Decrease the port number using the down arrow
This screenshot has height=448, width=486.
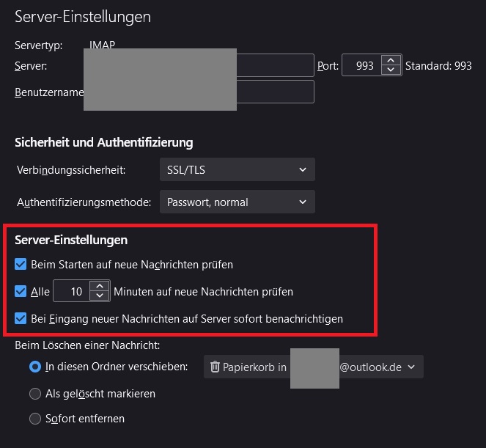[x=391, y=70]
